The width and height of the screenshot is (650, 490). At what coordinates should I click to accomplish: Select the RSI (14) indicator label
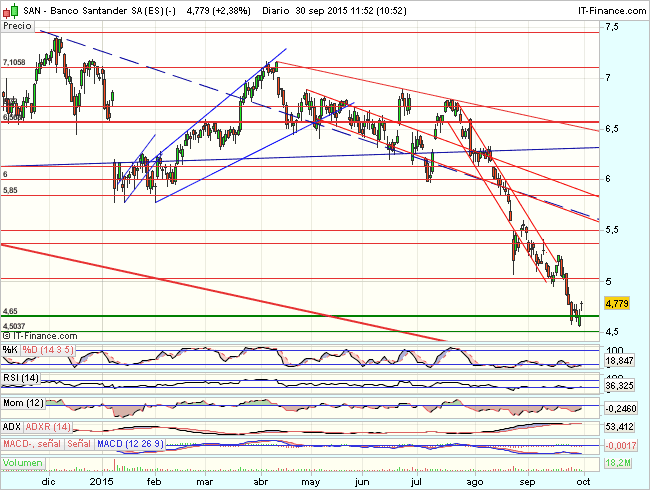coord(21,378)
